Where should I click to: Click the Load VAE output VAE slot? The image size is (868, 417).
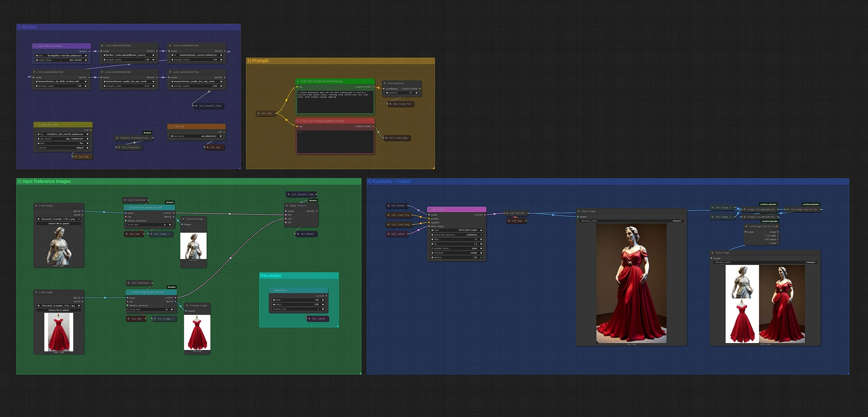coord(224,132)
